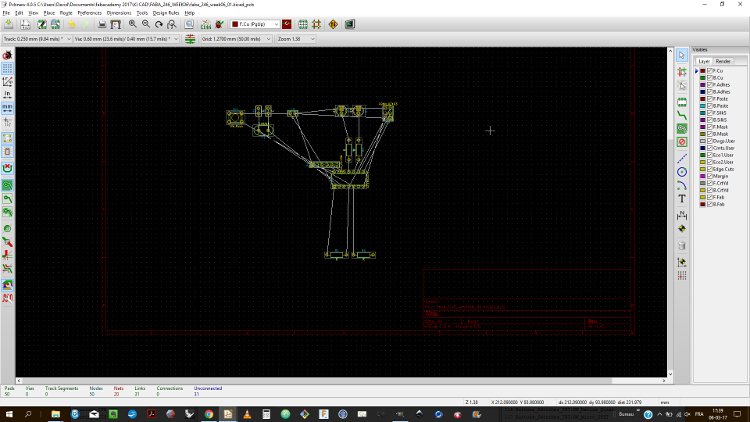The image size is (750, 422).
Task: Toggle auto track width icon
Action: tap(190, 39)
